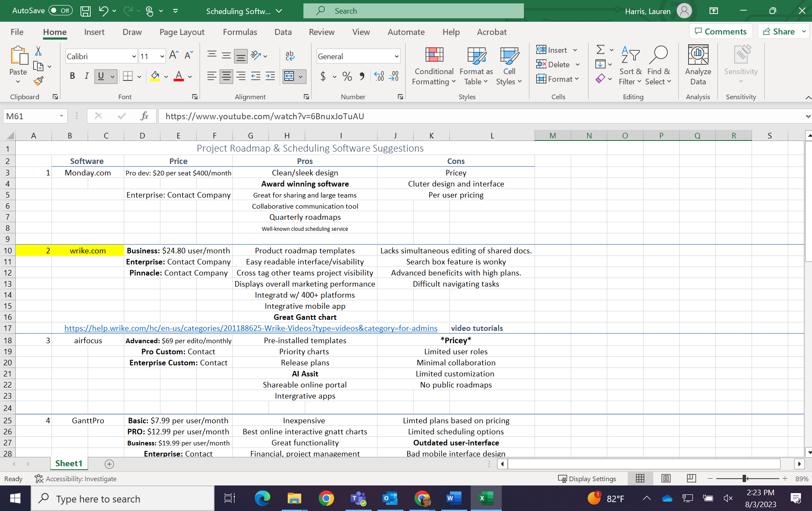Click the Orientation text angle icon

(x=256, y=55)
